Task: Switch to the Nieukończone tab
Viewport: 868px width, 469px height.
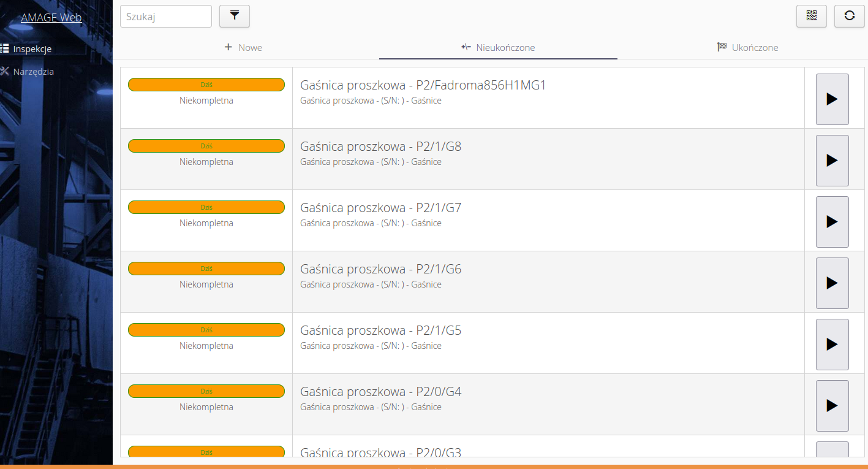Action: pyautogui.click(x=498, y=48)
